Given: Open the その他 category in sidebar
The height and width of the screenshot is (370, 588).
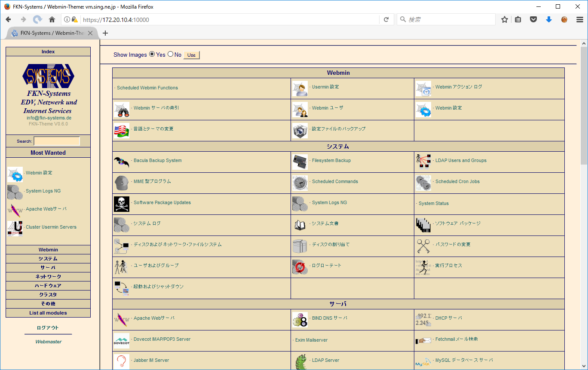Looking at the screenshot, I should click(x=48, y=304).
